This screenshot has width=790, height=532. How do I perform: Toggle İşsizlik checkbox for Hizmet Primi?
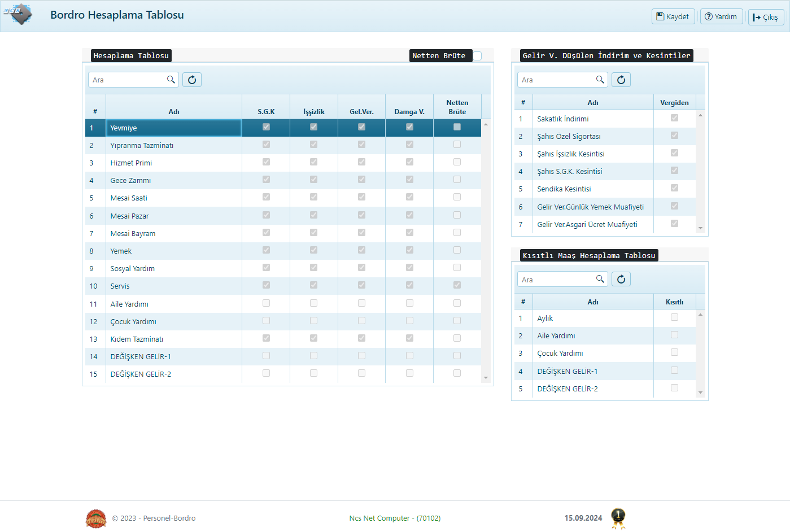(313, 162)
